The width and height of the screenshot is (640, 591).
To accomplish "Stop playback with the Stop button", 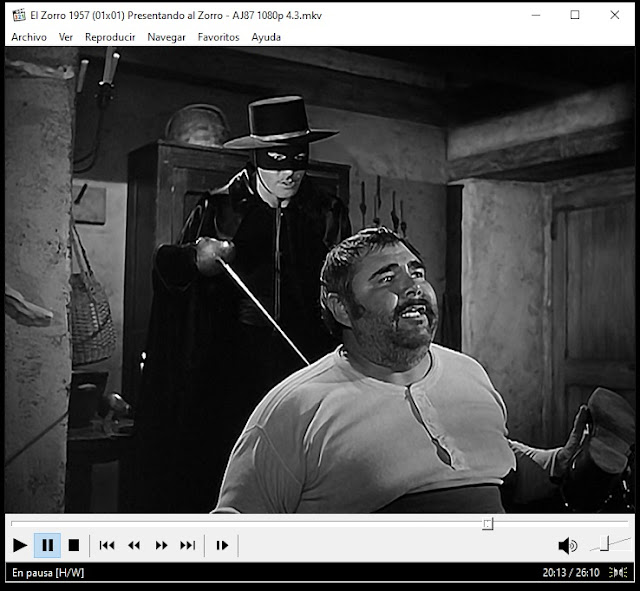I will pyautogui.click(x=74, y=545).
